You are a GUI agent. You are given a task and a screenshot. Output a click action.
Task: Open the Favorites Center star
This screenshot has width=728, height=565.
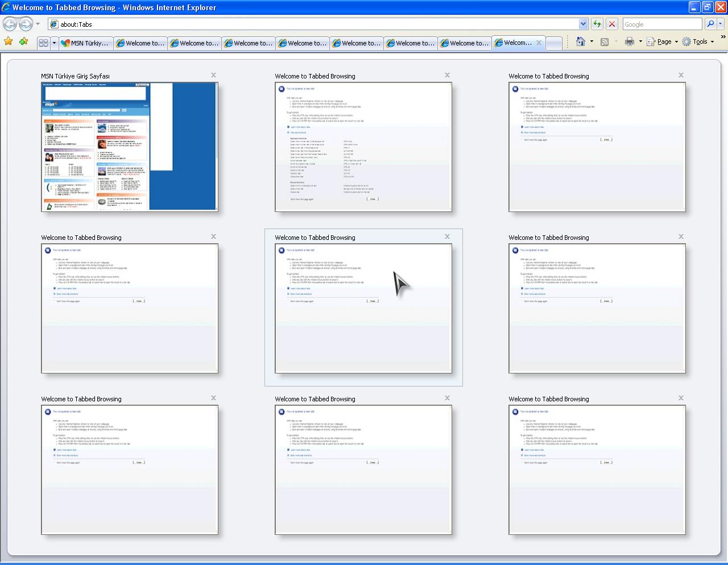[x=9, y=41]
